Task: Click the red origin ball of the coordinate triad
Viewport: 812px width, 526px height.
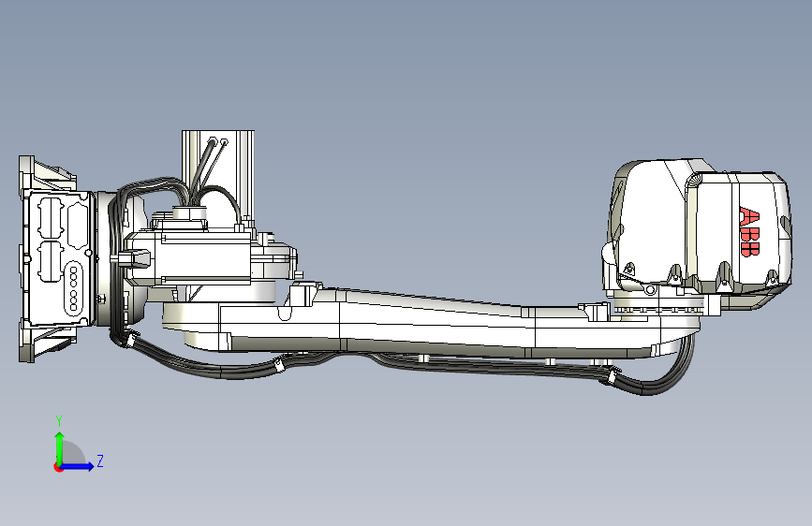Action: click(x=58, y=467)
